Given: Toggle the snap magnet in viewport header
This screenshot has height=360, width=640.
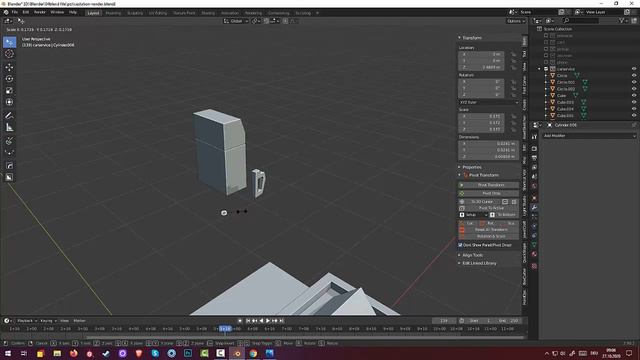Looking at the screenshot, I should [x=266, y=21].
